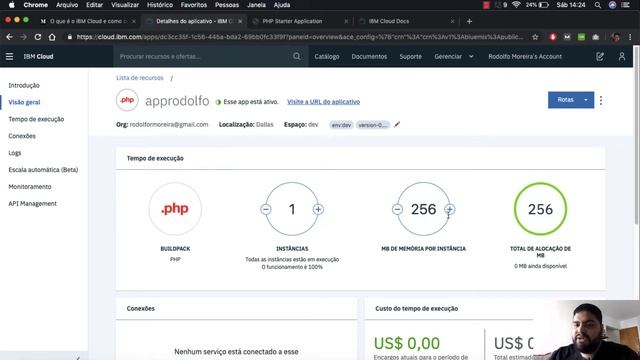The image size is (640, 360).
Task: Decrease MB of memory per instance
Action: (397, 209)
